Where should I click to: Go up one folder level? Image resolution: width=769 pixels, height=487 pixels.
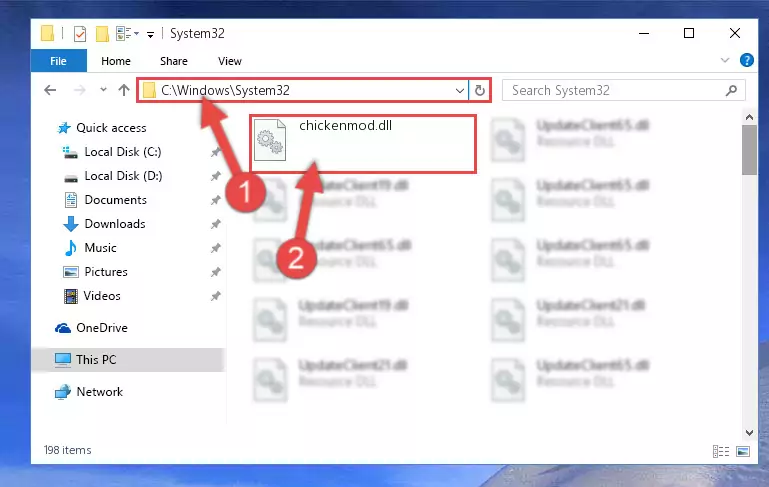124,90
